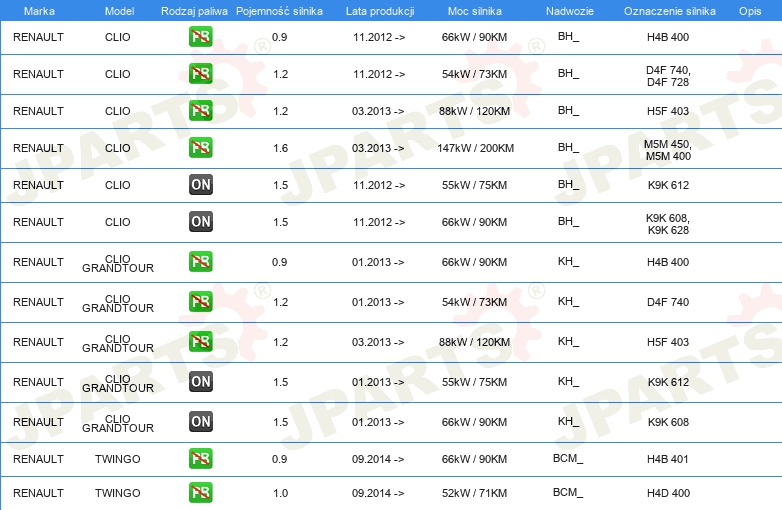
Task: Click body code BCM_ in Twingo 1.0 row
Action: (x=568, y=493)
